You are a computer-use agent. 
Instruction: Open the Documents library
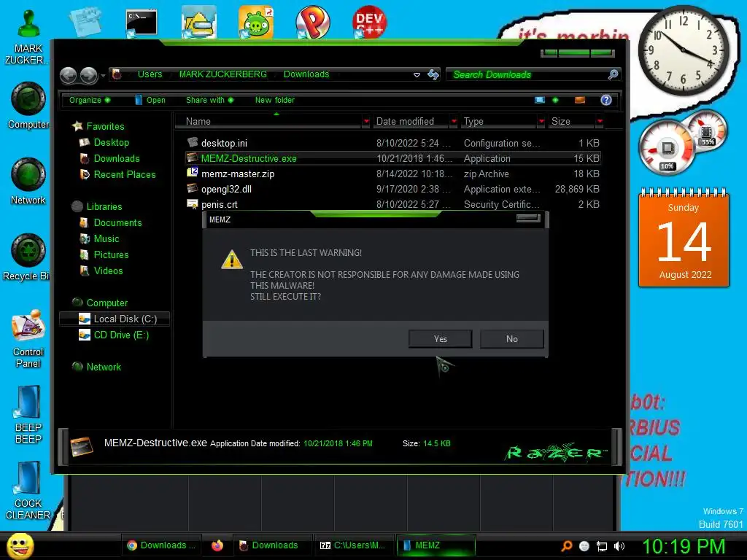pos(111,223)
